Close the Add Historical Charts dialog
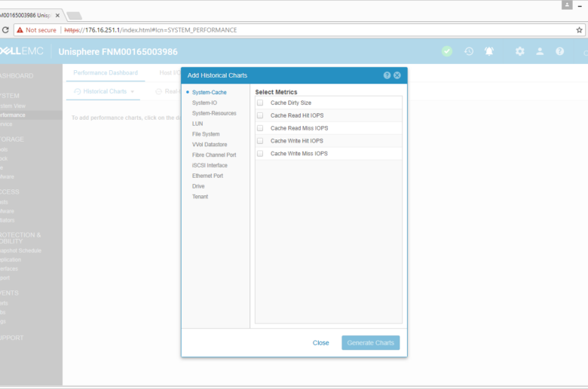The height and width of the screenshot is (389, 588). [x=397, y=75]
